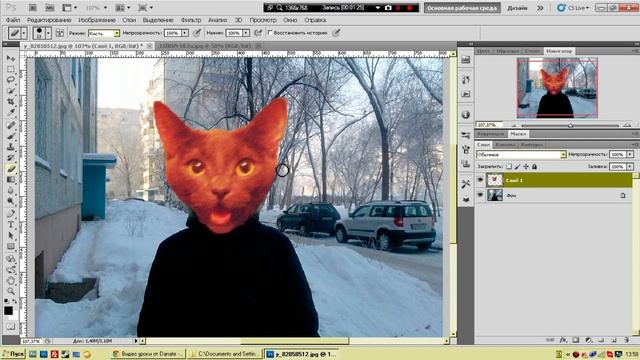Viewport: 640px width, 360px height.
Task: Select the Lasso tool
Action: 11,80
